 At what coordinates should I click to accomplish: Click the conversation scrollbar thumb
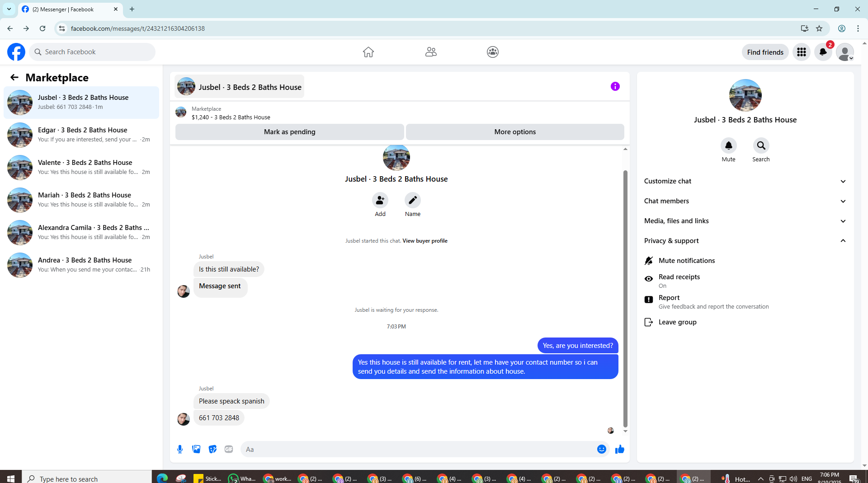click(x=625, y=298)
